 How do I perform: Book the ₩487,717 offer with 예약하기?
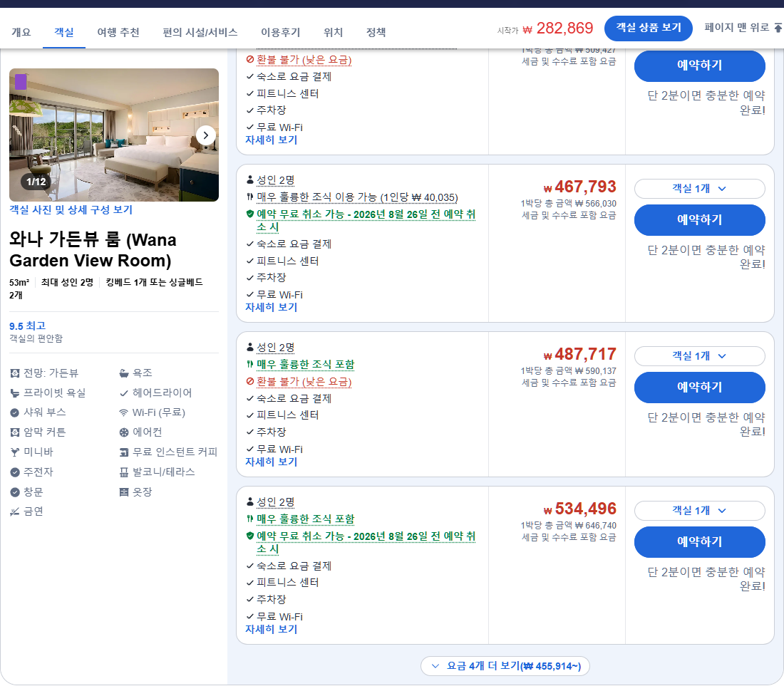[x=699, y=388]
